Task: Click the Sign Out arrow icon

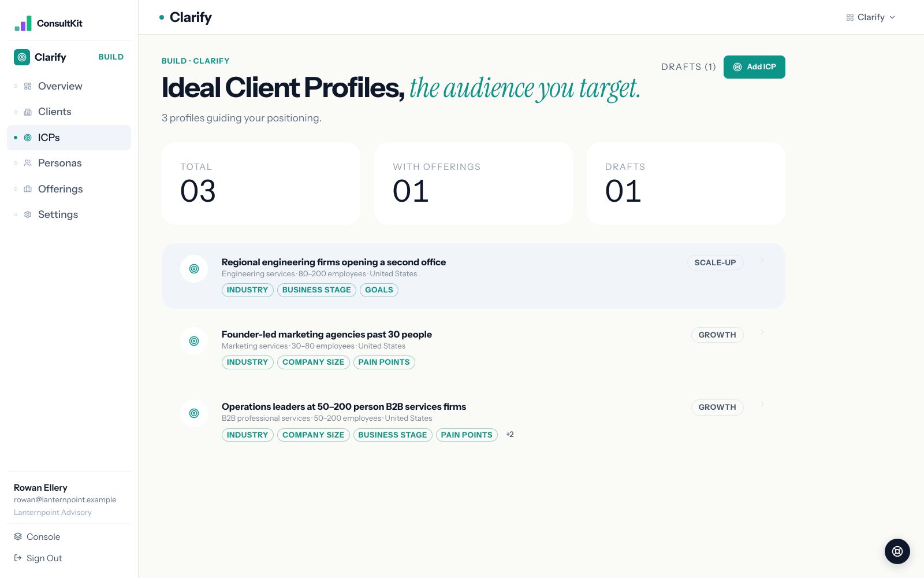Action: tap(18, 558)
